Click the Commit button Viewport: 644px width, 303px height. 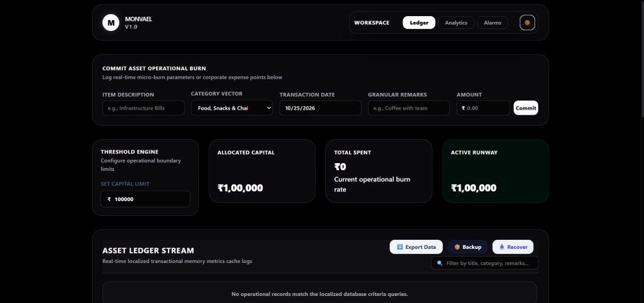[526, 108]
